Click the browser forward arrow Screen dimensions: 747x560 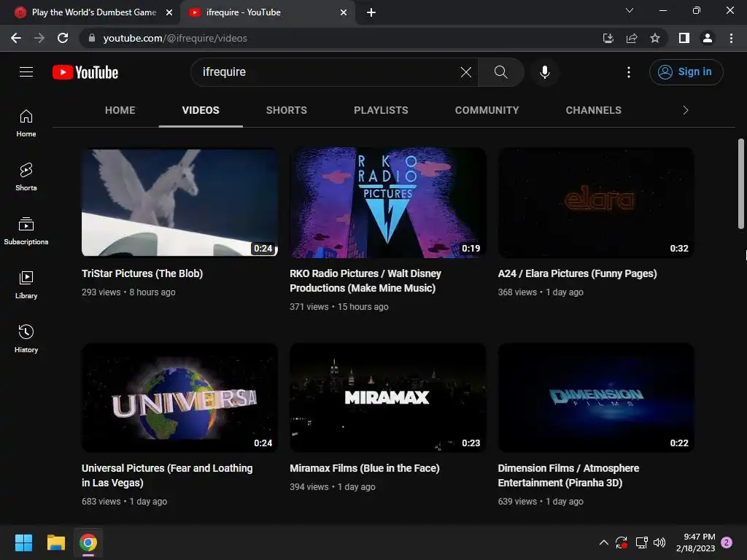coord(39,38)
